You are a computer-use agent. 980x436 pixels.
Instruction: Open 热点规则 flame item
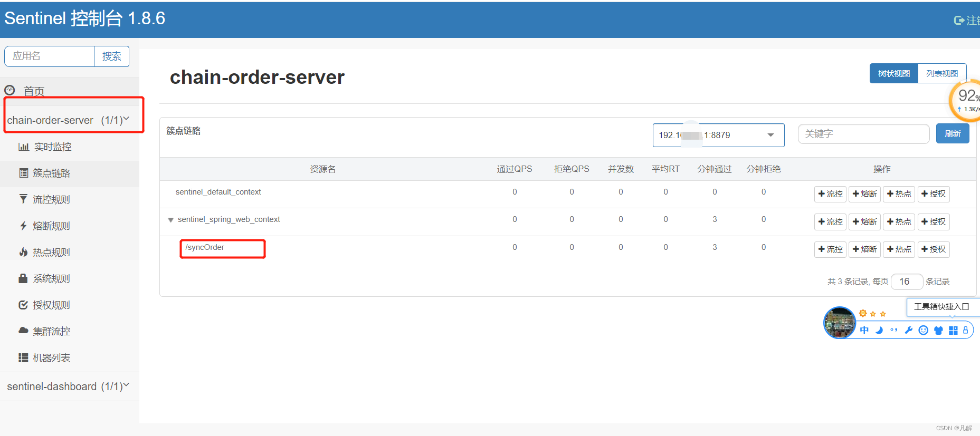click(x=44, y=253)
